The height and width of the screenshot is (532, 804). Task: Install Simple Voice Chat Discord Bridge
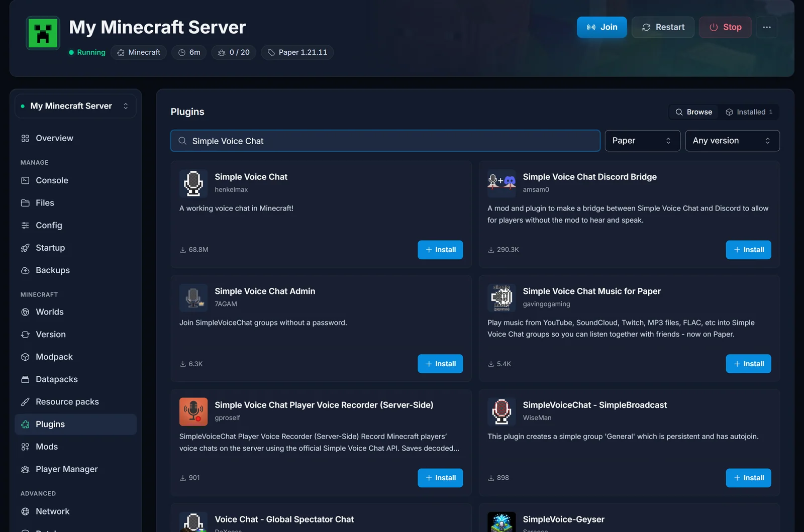point(748,250)
